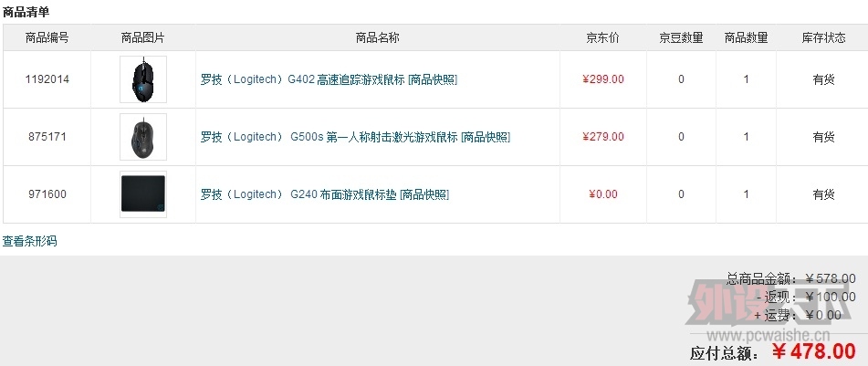Image resolution: width=868 pixels, height=366 pixels.
Task: Open the 罗技 G500s 第一人称射击激光游戏鼠标 link
Action: click(329, 137)
